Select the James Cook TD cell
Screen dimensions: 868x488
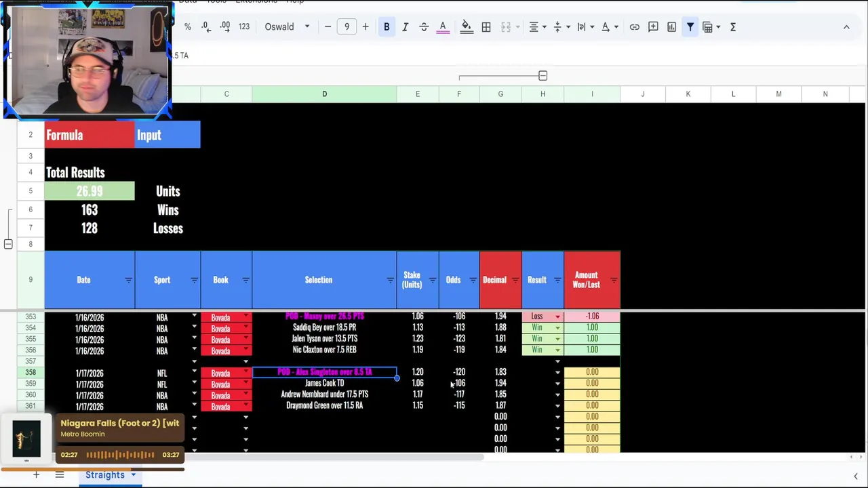pos(324,384)
